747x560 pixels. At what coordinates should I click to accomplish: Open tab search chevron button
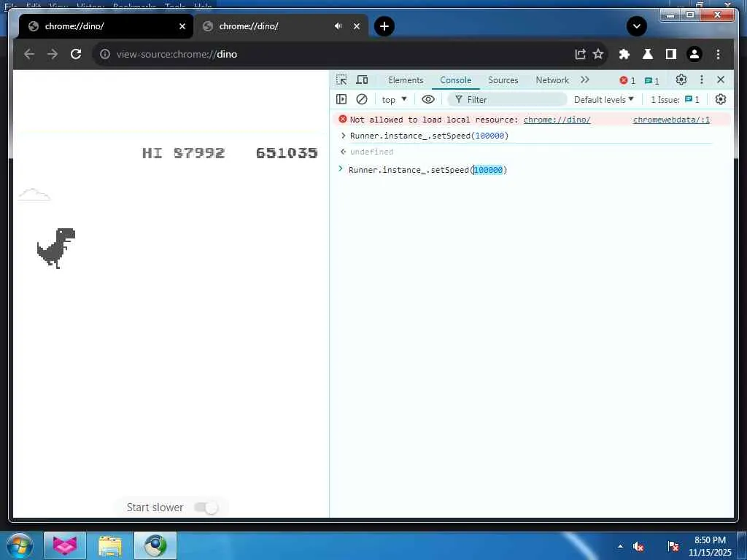coord(636,26)
